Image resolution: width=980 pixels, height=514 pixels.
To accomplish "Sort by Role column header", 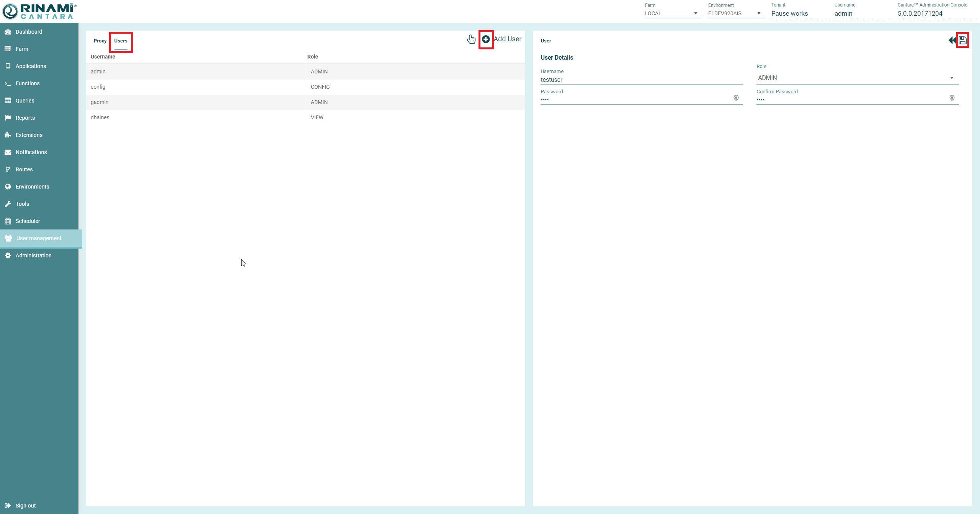I will point(312,57).
